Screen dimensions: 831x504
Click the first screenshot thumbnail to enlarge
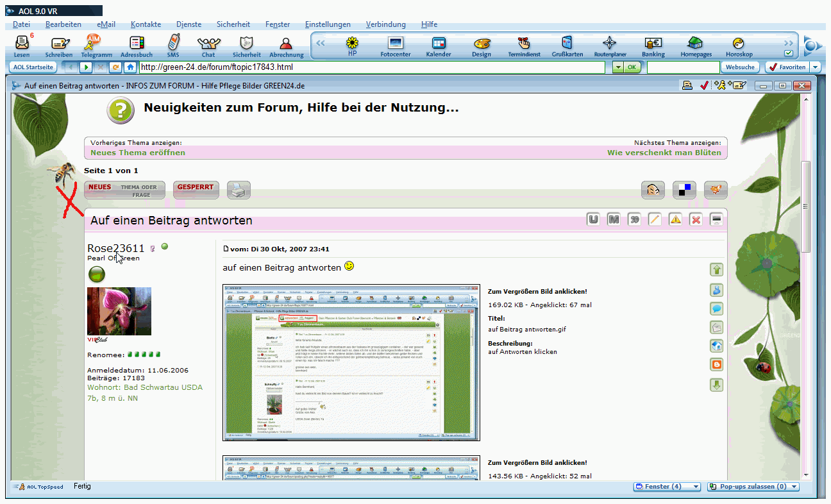(x=351, y=362)
